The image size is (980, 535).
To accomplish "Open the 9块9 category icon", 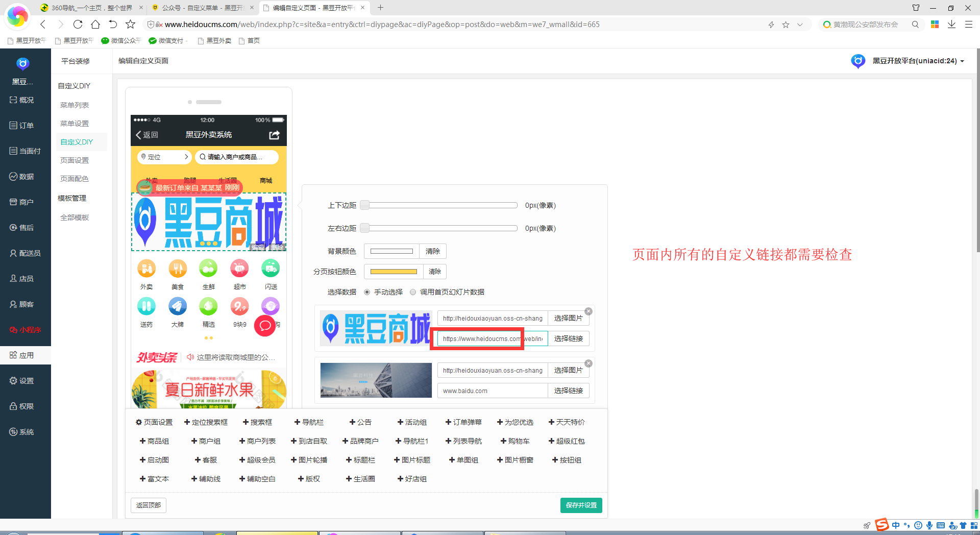I will 239,306.
